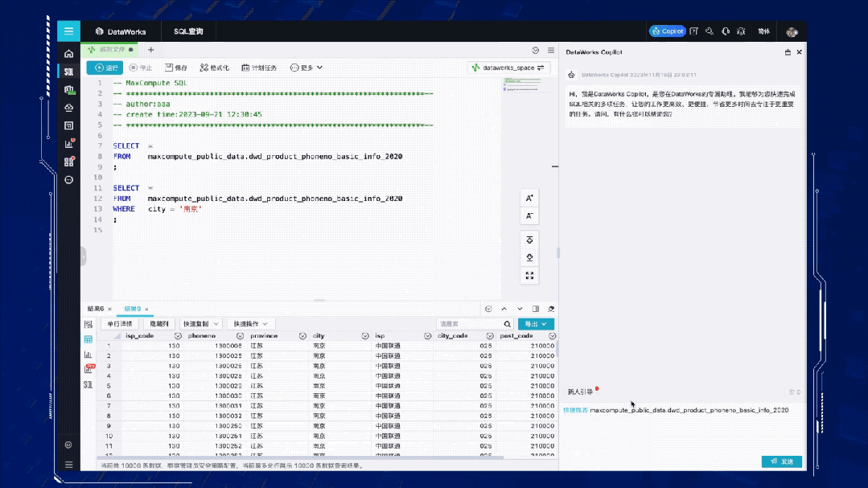
Task: Format the SQL with 格式化
Action: (214, 68)
